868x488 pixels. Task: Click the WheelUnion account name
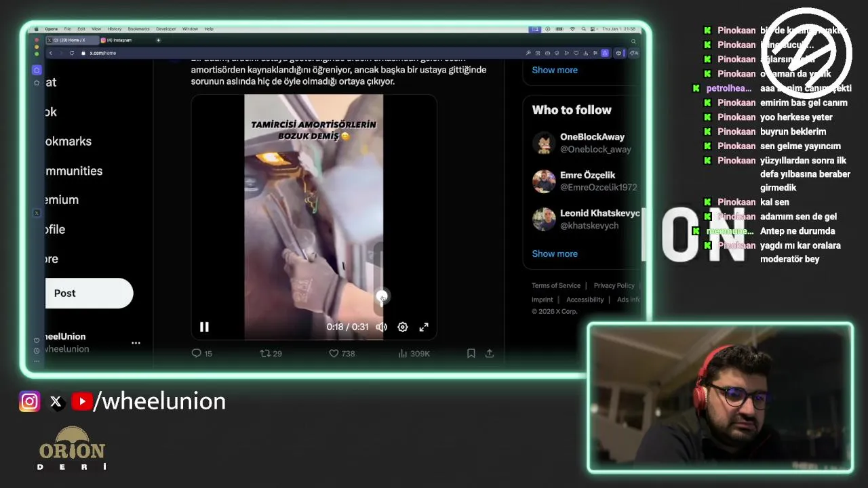(x=65, y=336)
